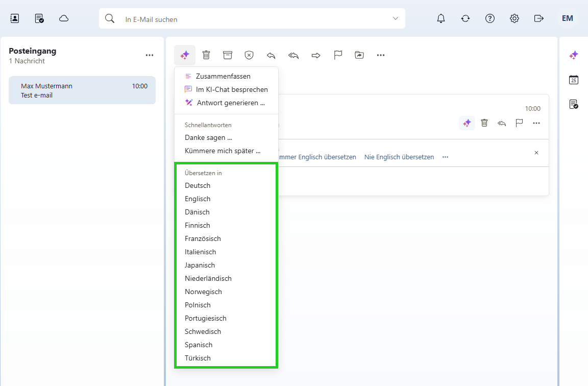Open the Copilot AI menu in the toolbar
The height and width of the screenshot is (386, 588).
point(184,55)
